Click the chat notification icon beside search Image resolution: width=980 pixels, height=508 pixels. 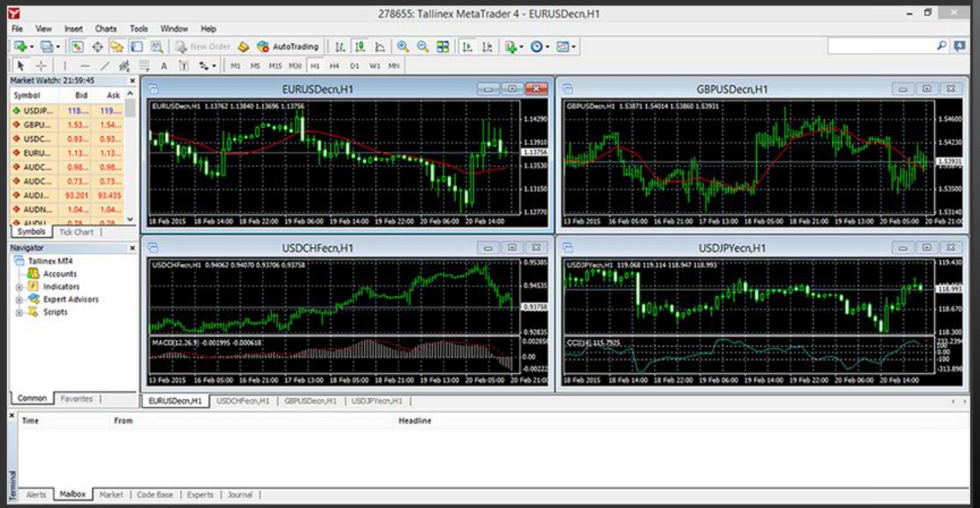coord(959,46)
